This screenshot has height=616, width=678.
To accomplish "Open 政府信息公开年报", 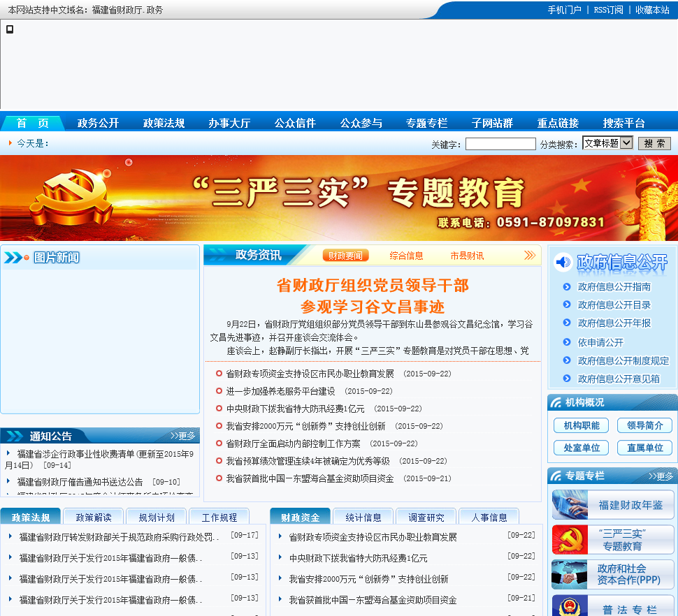I will pos(614,323).
